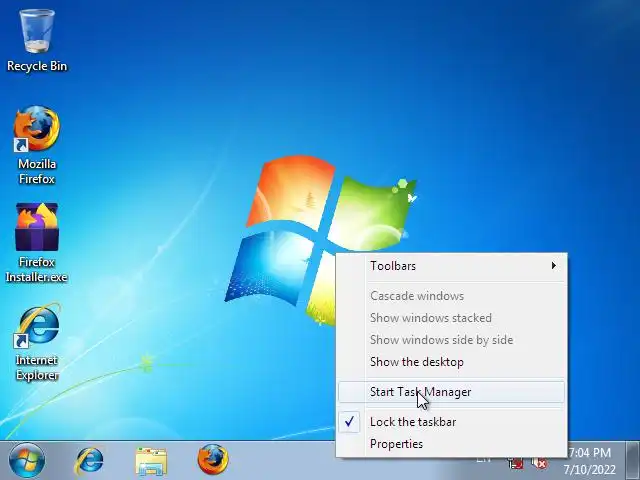Click the greyed-out Cascade windows entry
640x480 pixels.
pyautogui.click(x=451, y=296)
